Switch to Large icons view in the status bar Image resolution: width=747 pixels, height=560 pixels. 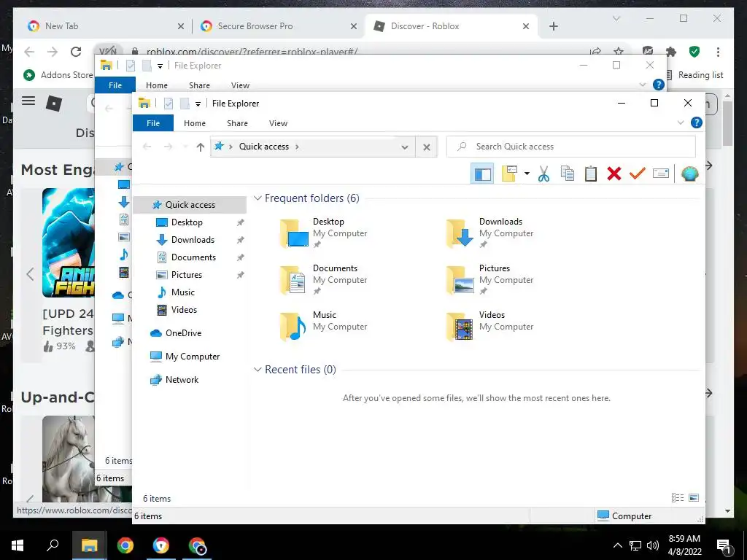coord(694,498)
